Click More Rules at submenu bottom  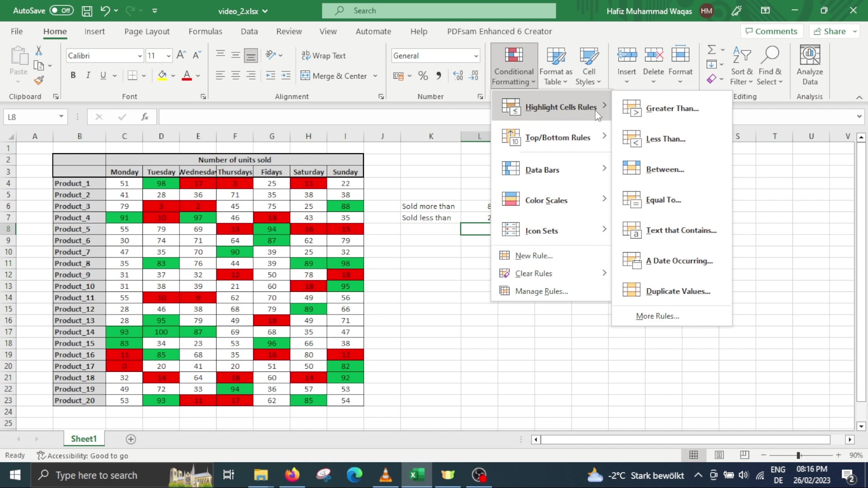657,316
